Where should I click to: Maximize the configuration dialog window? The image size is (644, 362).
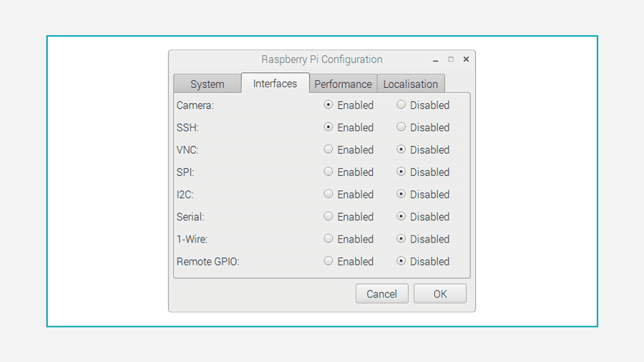[x=450, y=59]
